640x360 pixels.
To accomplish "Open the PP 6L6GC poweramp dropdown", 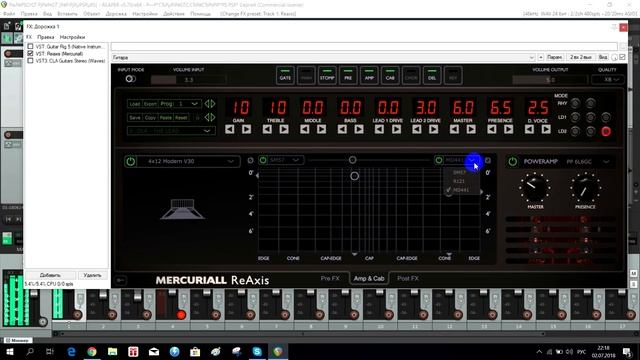I will point(588,162).
